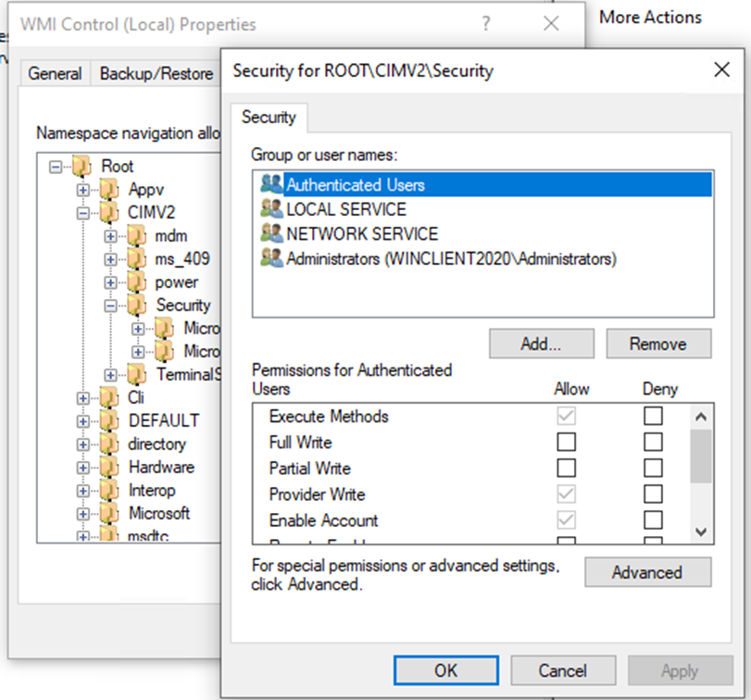Click the Administrators group icon
751x700 pixels.
coord(271,258)
